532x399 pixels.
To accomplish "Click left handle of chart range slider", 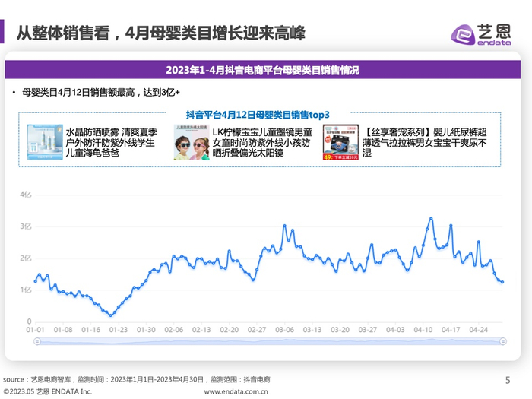I will point(37,341).
